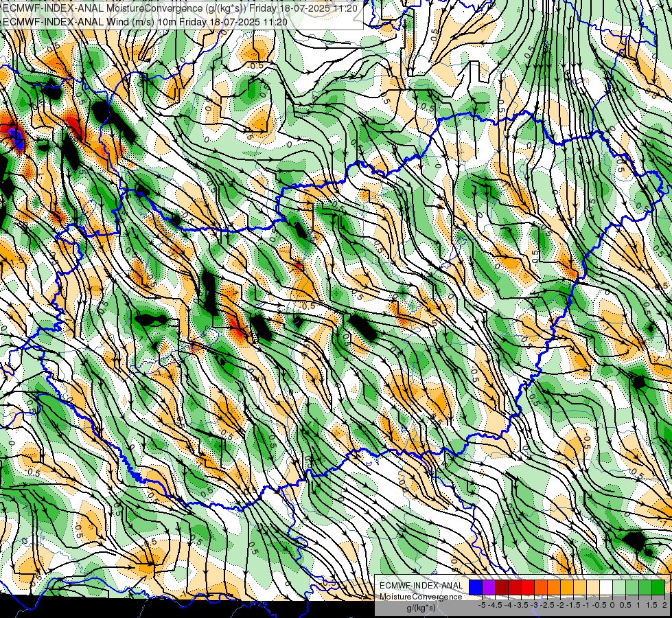Click the -4 tick label in legend
Screen dimensions: 672x618
click(508, 605)
